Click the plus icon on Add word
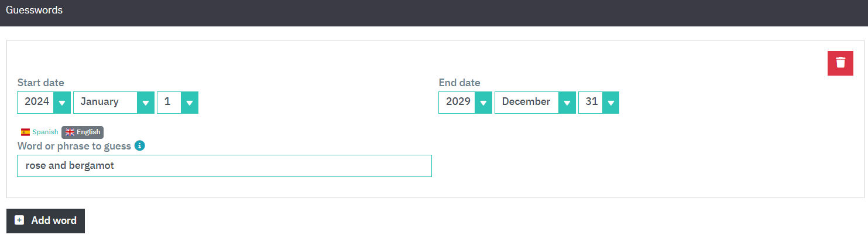The width and height of the screenshot is (868, 238). point(19,220)
